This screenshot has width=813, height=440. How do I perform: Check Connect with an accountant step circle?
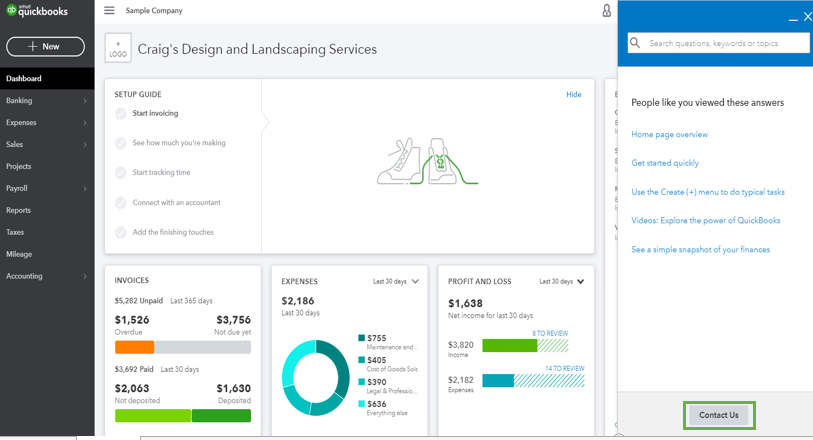point(120,203)
